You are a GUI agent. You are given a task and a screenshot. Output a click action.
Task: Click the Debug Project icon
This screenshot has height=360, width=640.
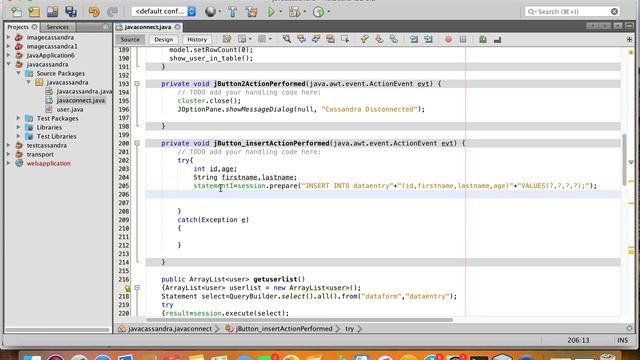tap(294, 12)
